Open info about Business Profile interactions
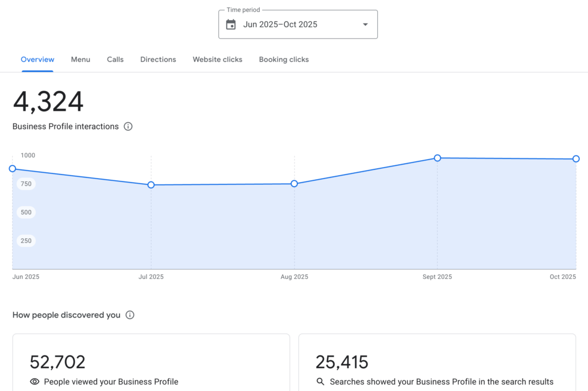The height and width of the screenshot is (391, 588). click(x=128, y=126)
